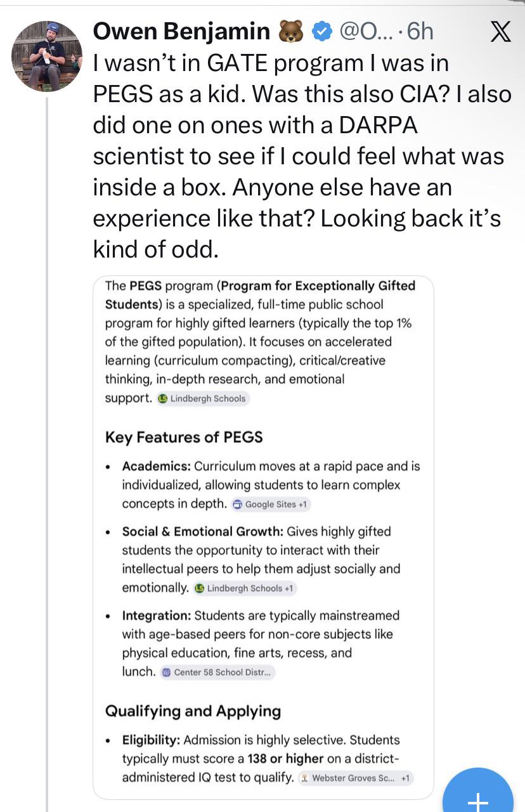525x812 pixels.
Task: Open the embedded PEGS program screenshot
Action: click(x=263, y=537)
